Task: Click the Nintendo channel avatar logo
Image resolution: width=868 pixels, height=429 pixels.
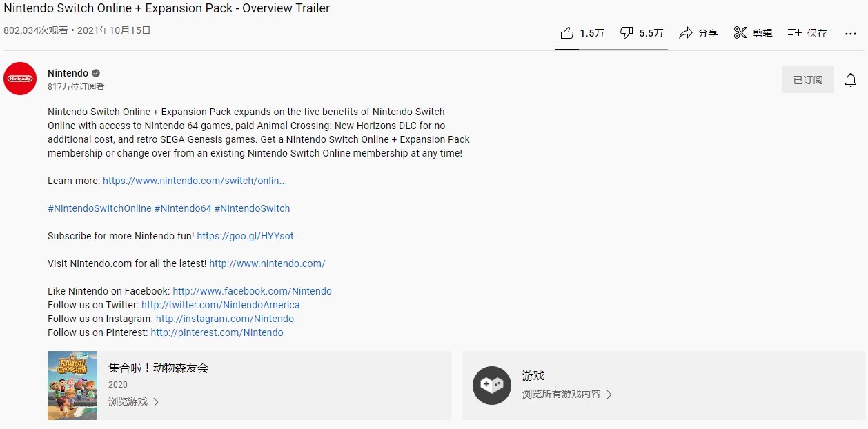Action: 20,79
